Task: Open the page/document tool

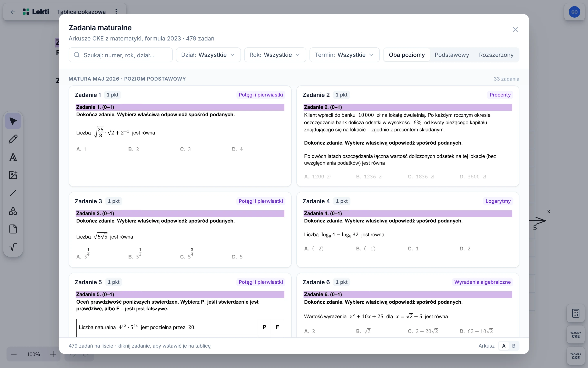Action: point(13,229)
